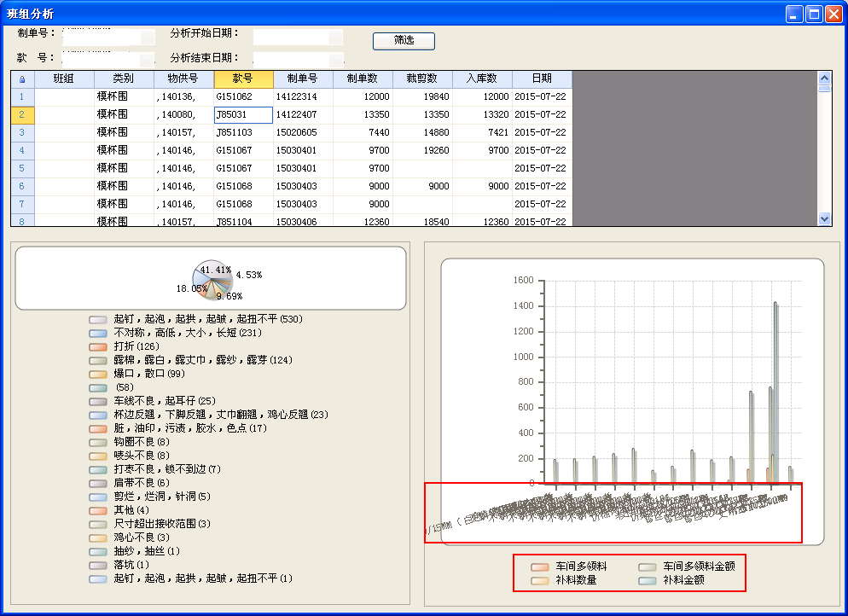Click the 日期 column header
Screen dimensions: 848x616
click(x=542, y=79)
